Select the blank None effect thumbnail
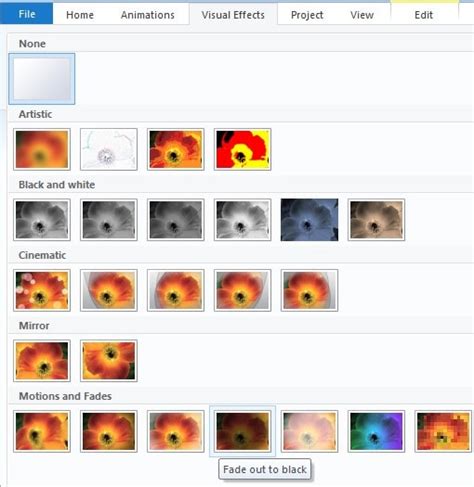 (x=42, y=79)
